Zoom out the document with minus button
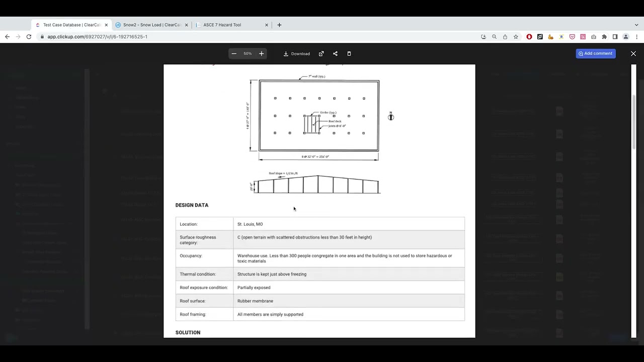Image resolution: width=644 pixels, height=362 pixels. (234, 54)
